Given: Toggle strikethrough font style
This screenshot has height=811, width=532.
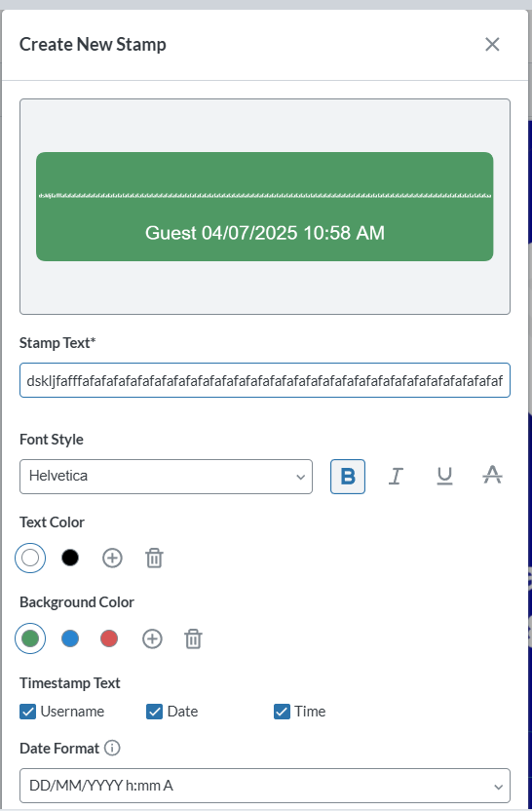Looking at the screenshot, I should [x=492, y=477].
